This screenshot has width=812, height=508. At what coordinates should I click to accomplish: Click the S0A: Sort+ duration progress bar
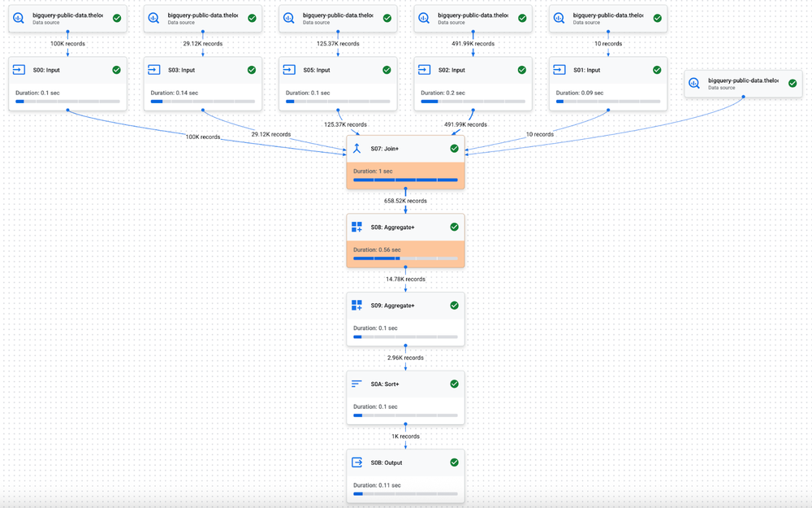(x=405, y=415)
